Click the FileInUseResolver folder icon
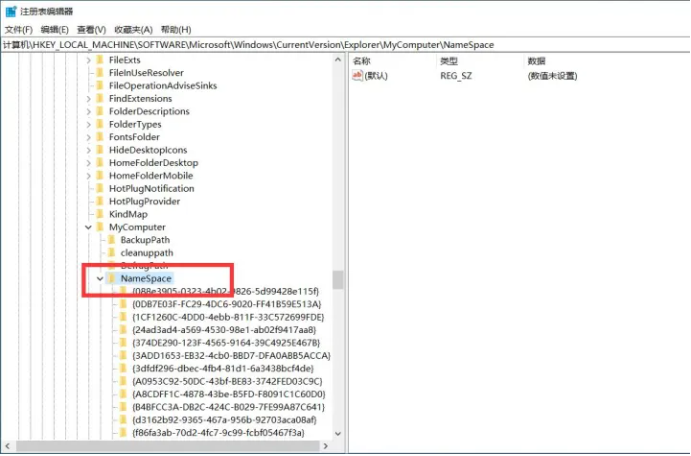The height and width of the screenshot is (456, 691). pos(100,72)
